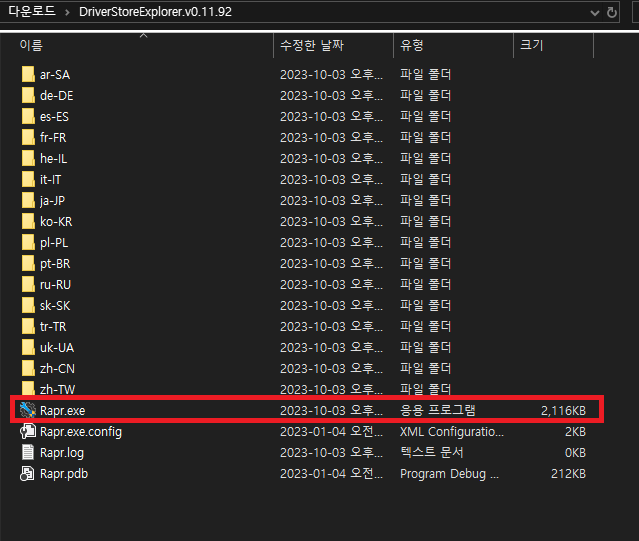
Task: Select the de-DE folder name
Action: click(x=57, y=96)
